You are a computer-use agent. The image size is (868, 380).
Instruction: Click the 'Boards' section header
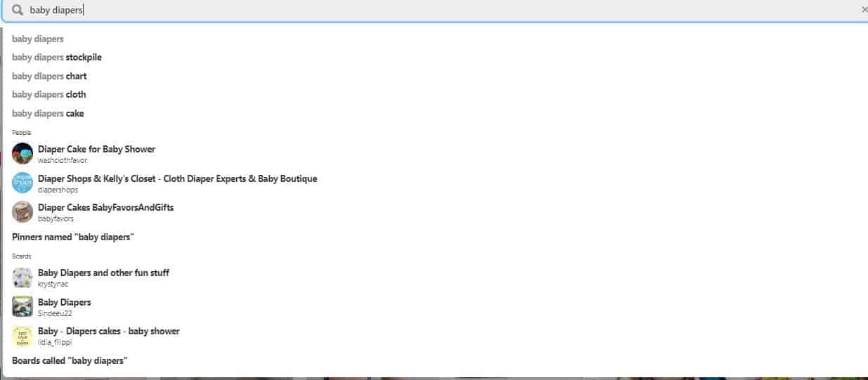coord(21,256)
